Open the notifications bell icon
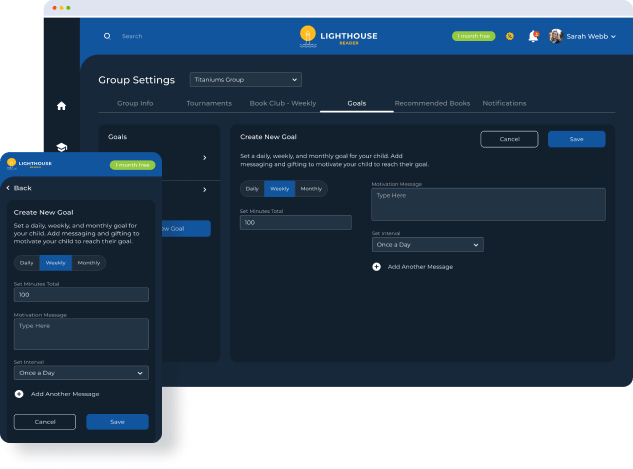The width and height of the screenshot is (633, 469). pyautogui.click(x=533, y=36)
